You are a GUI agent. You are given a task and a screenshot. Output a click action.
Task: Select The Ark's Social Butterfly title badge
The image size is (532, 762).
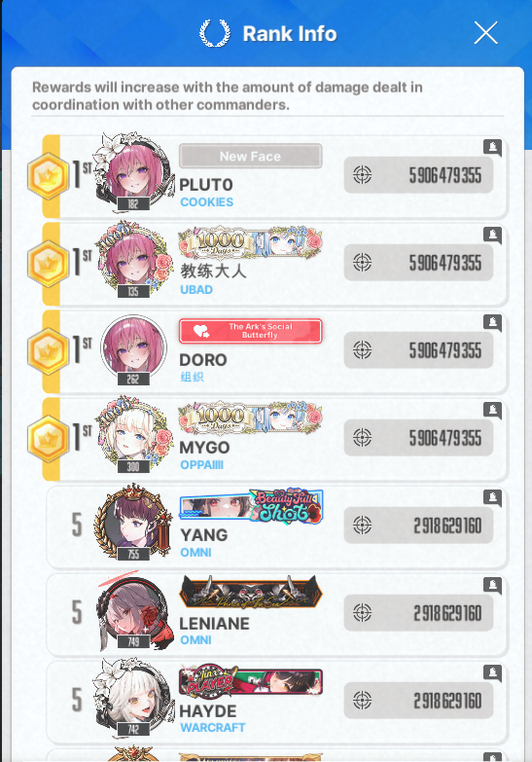click(x=250, y=331)
